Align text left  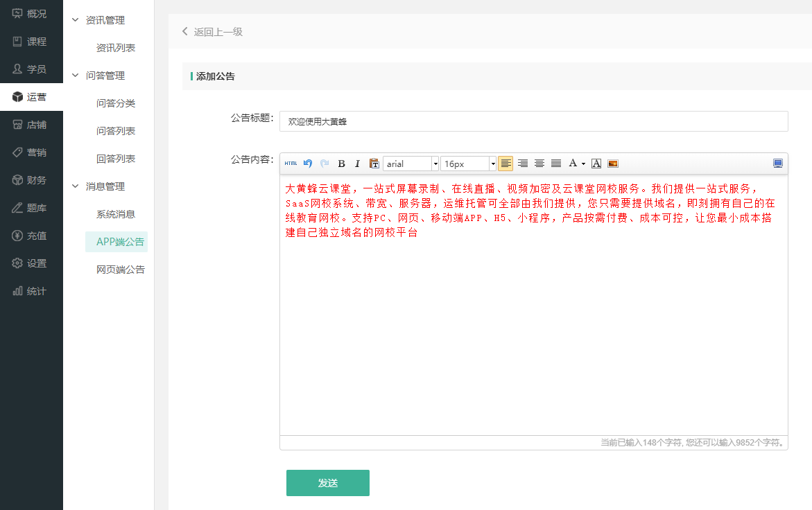(x=506, y=164)
